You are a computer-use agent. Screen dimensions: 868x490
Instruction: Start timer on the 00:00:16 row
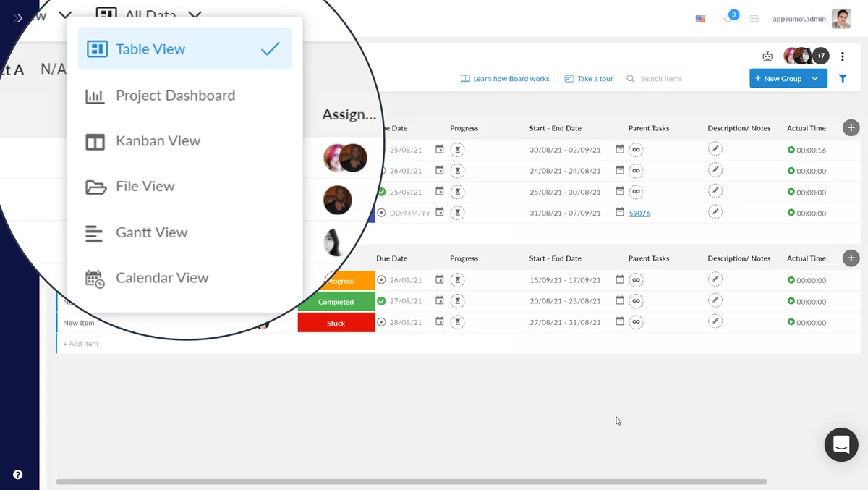coord(791,151)
